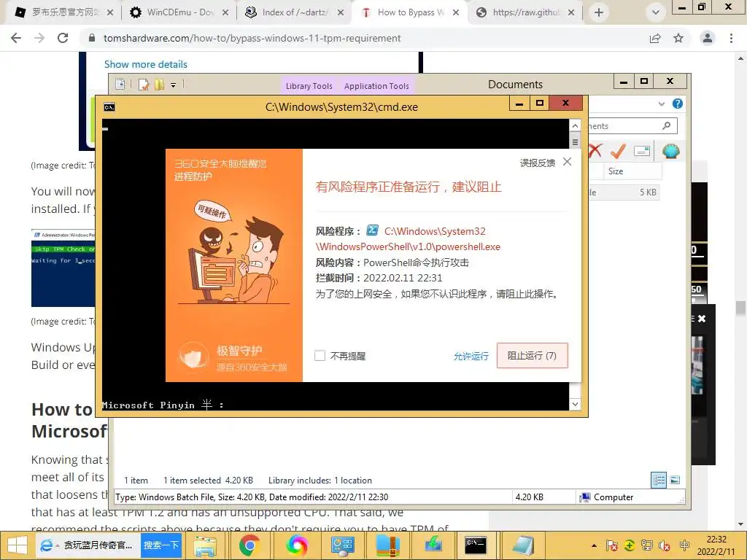This screenshot has height=560, width=747.
Task: Click the PowerShell program icon in alert
Action: click(x=372, y=230)
